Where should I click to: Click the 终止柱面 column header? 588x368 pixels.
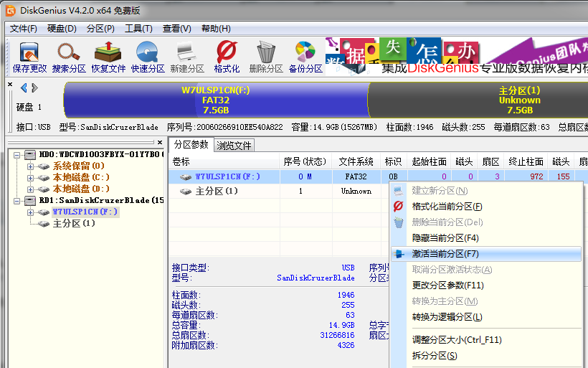tap(526, 161)
